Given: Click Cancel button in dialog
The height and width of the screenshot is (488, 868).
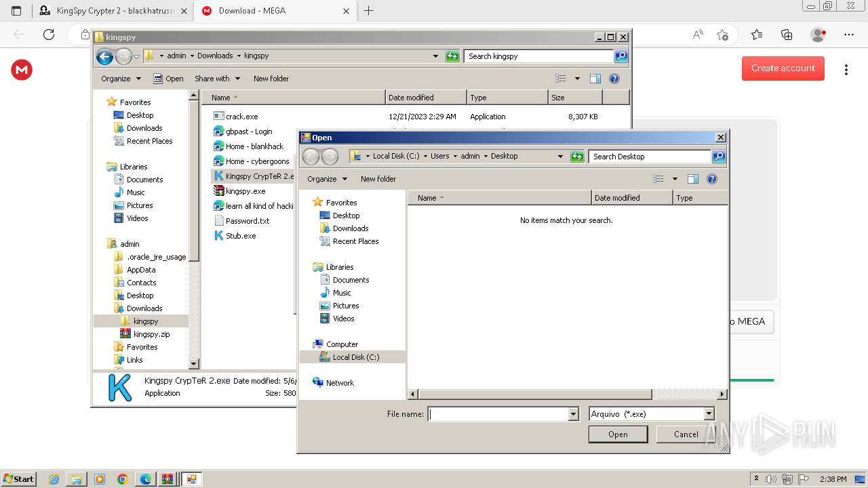Looking at the screenshot, I should (686, 434).
